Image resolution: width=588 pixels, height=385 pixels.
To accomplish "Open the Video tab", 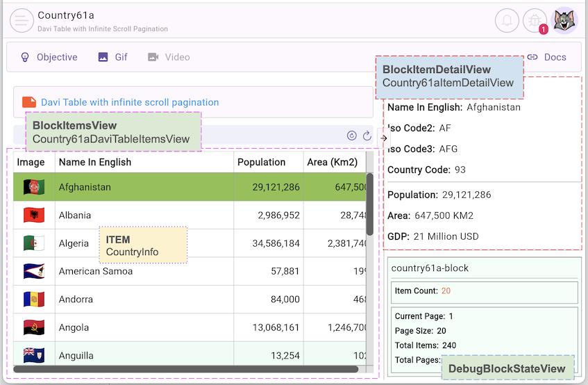I will 169,57.
